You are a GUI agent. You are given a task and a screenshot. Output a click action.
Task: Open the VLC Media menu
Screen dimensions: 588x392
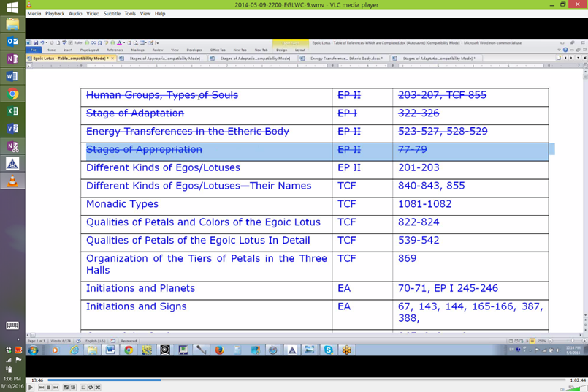[34, 14]
